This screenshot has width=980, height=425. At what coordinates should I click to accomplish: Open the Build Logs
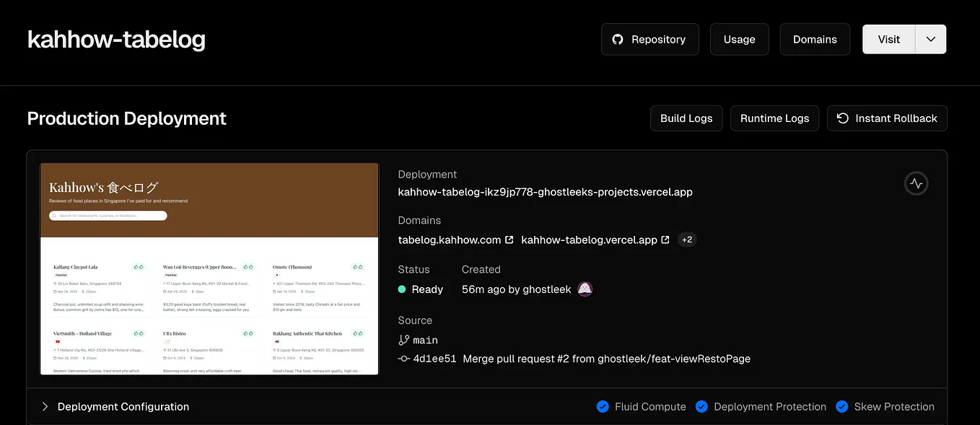coord(686,118)
